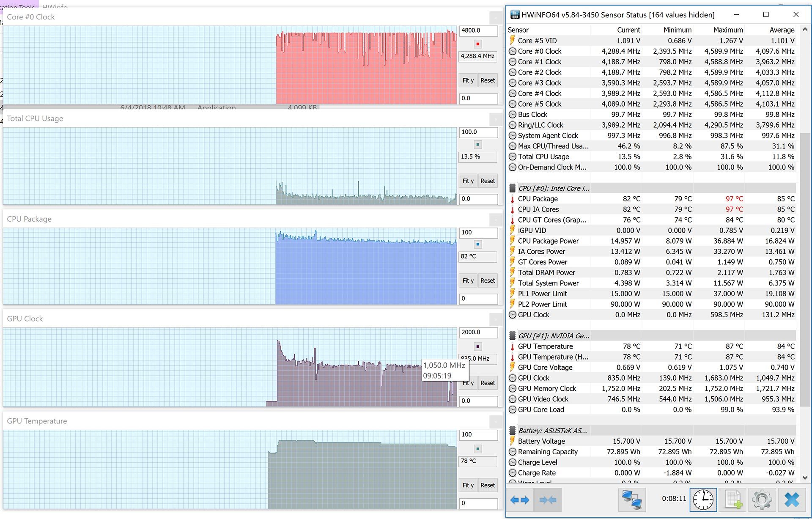The image size is (812, 519).
Task: Select the GPU Video Clock sensor row
Action: point(651,399)
